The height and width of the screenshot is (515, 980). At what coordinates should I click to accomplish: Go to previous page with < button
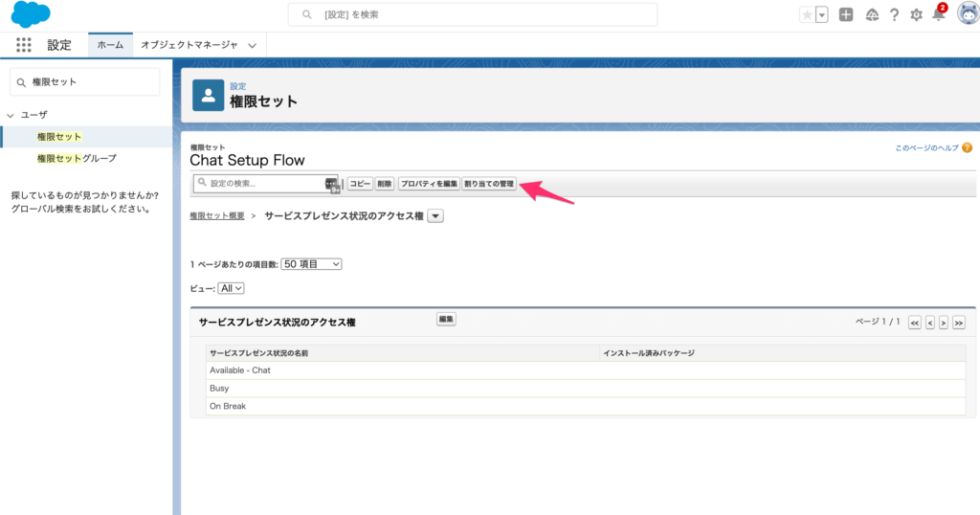click(930, 323)
